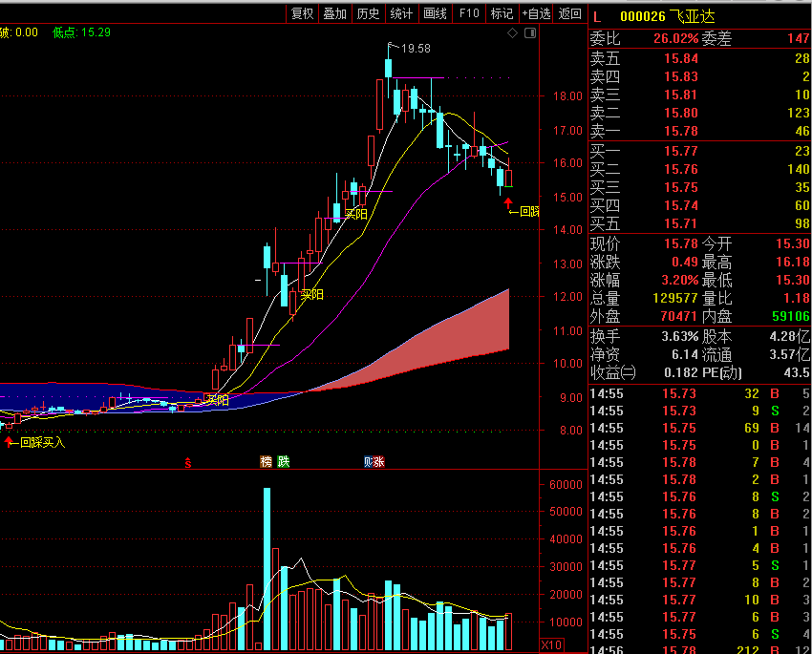Click the 流通 value 3.57亿
Viewport: 812px width, 654px height.
(x=790, y=354)
